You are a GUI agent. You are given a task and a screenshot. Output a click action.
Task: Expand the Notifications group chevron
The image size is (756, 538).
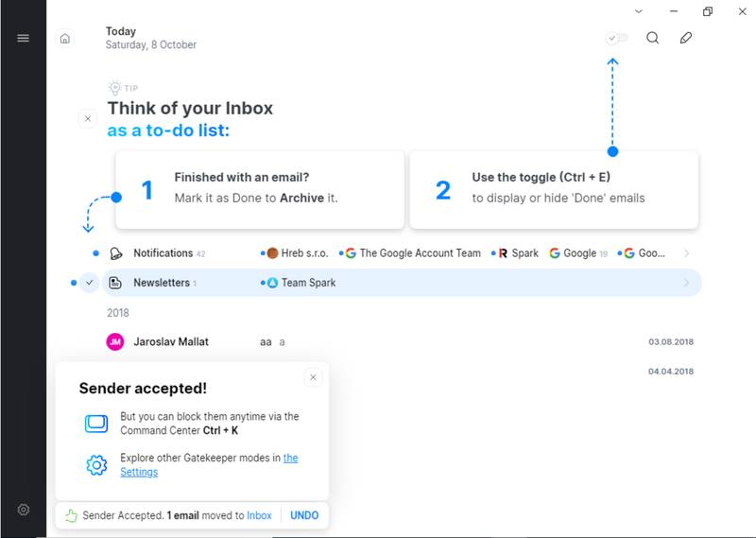(686, 253)
